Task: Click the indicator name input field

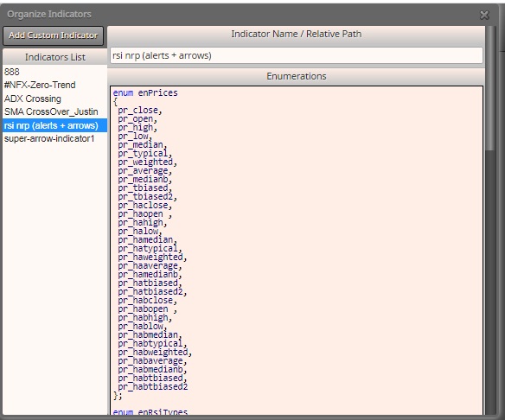Action: (x=297, y=55)
